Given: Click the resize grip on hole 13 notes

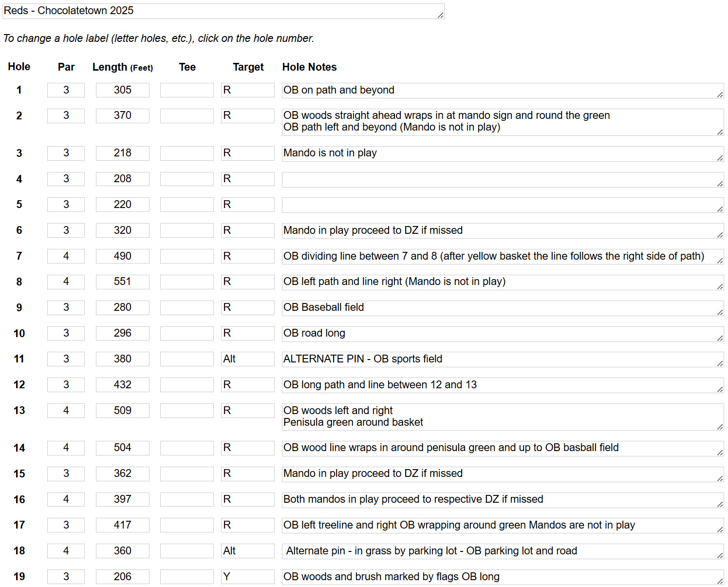Looking at the screenshot, I should click(720, 427).
